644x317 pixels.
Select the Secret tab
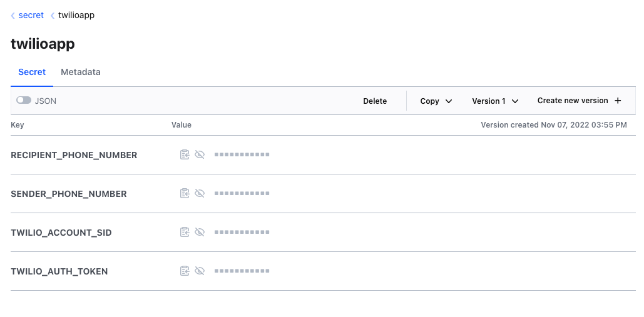[x=32, y=72]
